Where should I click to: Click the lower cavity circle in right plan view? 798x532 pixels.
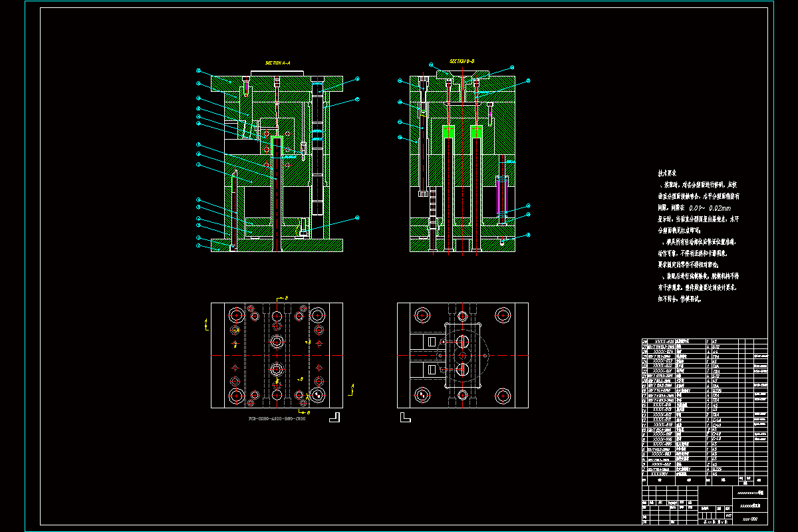(463, 370)
